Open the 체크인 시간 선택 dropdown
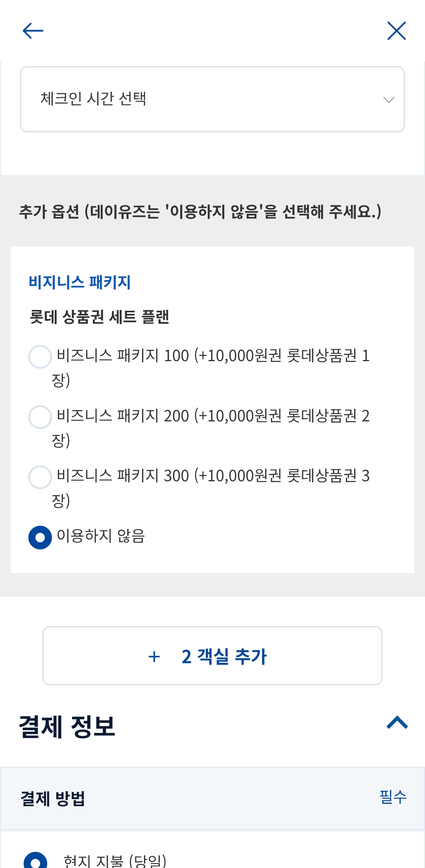 click(212, 99)
